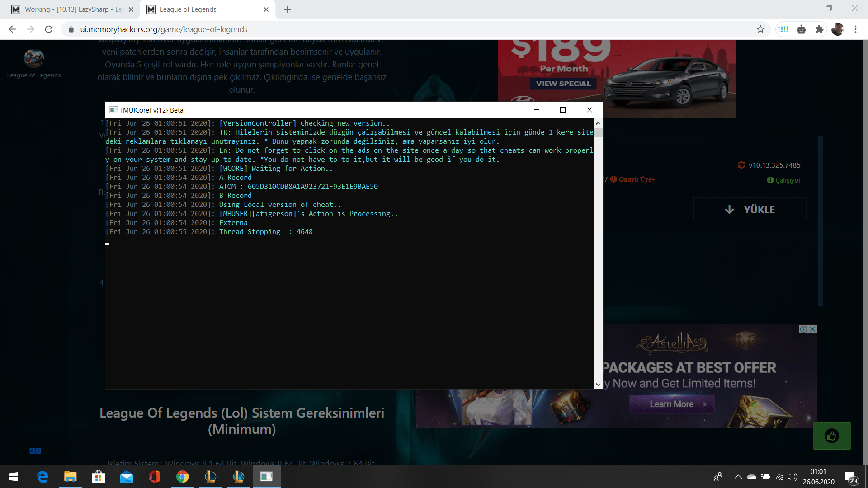Screen dimensions: 868x488
Task: Click the ad info icon on Astellia banner
Action: tap(804, 329)
